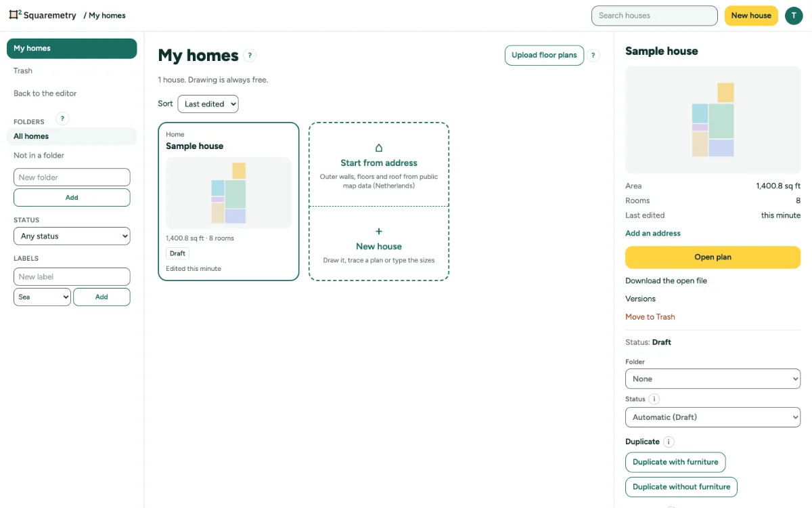Click Add button next to label color

[101, 297]
